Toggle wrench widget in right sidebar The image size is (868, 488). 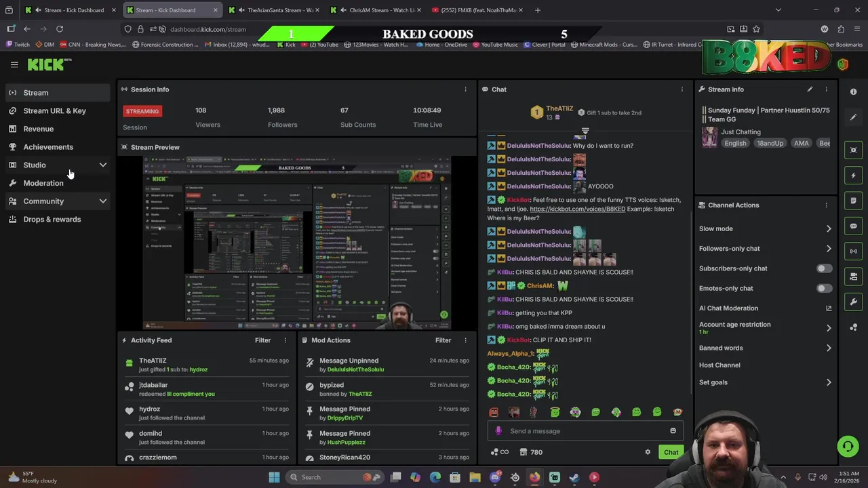(854, 302)
